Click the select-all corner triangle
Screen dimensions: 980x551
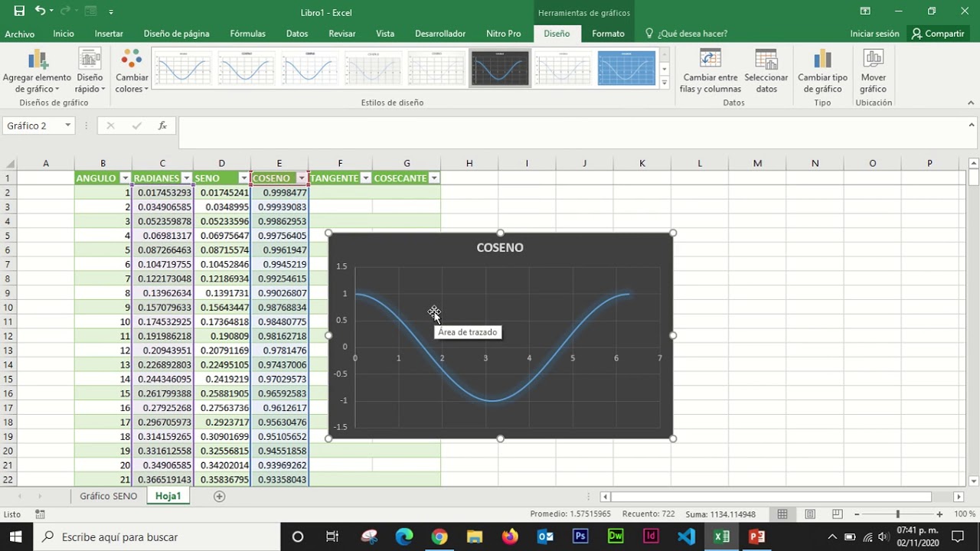8,163
